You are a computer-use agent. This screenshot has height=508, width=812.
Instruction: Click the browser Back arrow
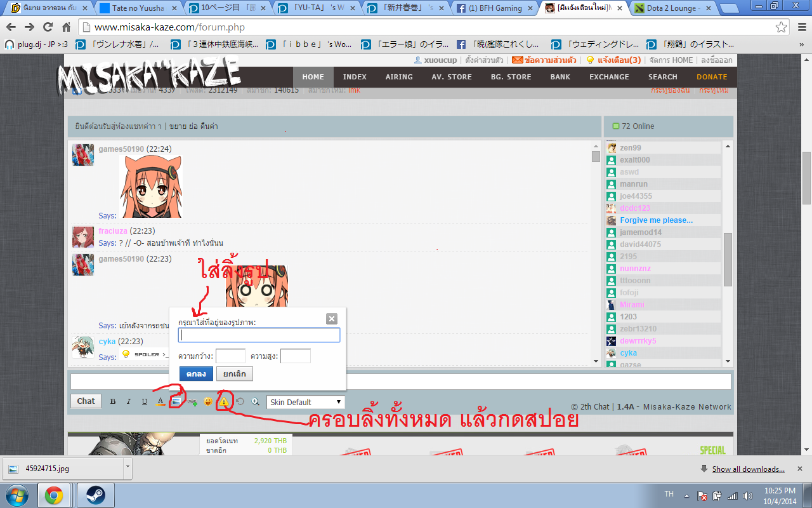coord(11,27)
